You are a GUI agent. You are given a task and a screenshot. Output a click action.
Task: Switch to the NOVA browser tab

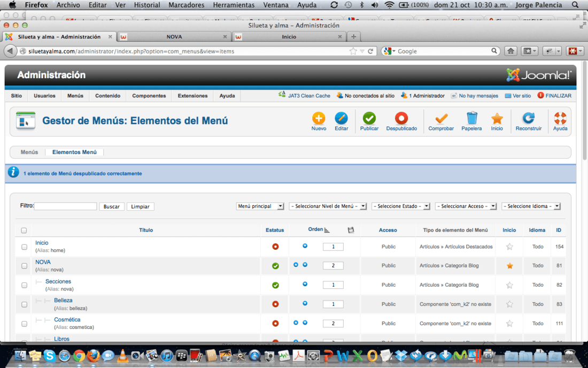174,37
